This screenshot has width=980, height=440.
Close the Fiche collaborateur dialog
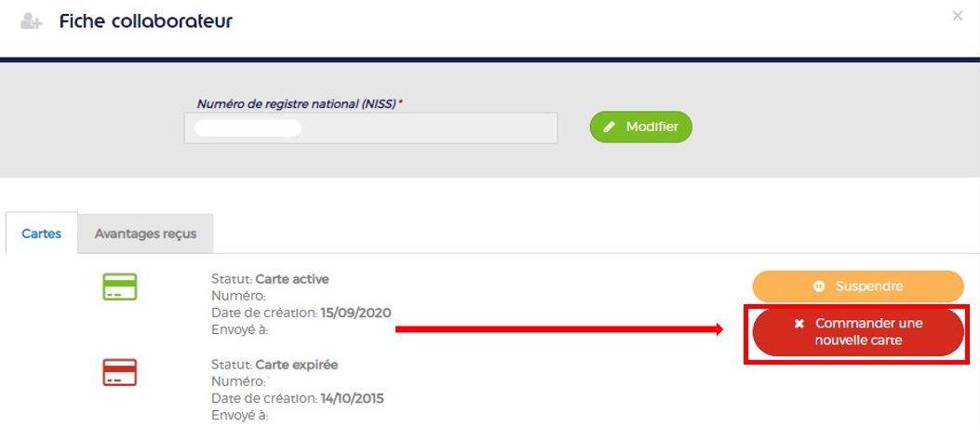(957, 16)
